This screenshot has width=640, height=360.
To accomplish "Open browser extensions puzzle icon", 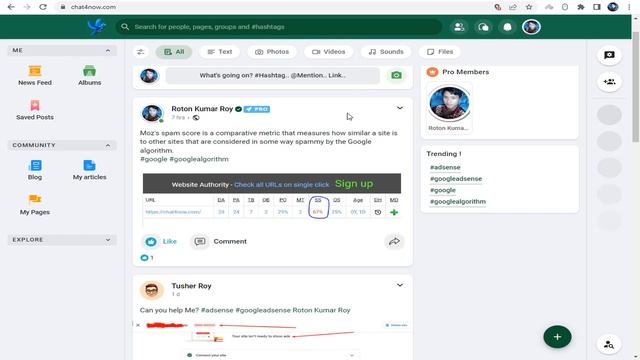I will (x=580, y=7).
